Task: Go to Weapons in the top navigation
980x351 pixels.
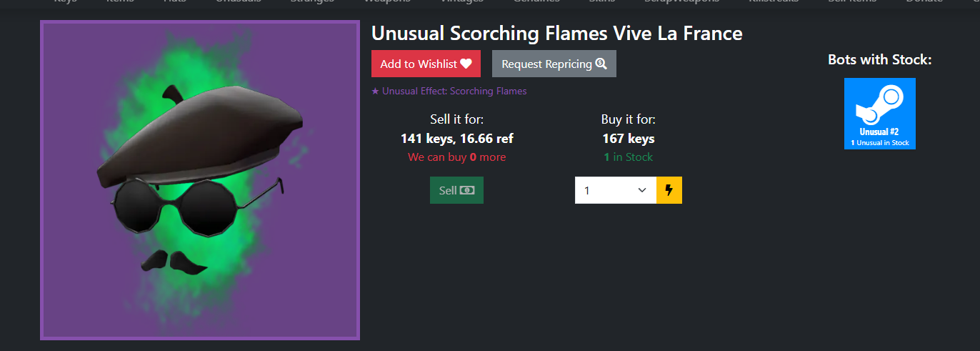Action: pos(387,1)
